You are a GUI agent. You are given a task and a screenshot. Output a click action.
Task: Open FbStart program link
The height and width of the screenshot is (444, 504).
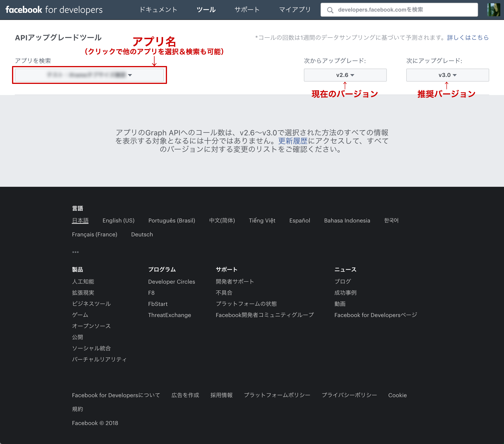(x=157, y=304)
